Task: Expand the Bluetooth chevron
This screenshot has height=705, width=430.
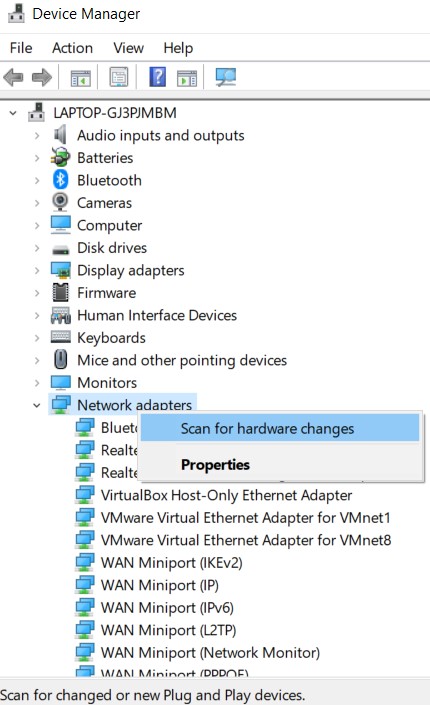Action: click(x=37, y=180)
